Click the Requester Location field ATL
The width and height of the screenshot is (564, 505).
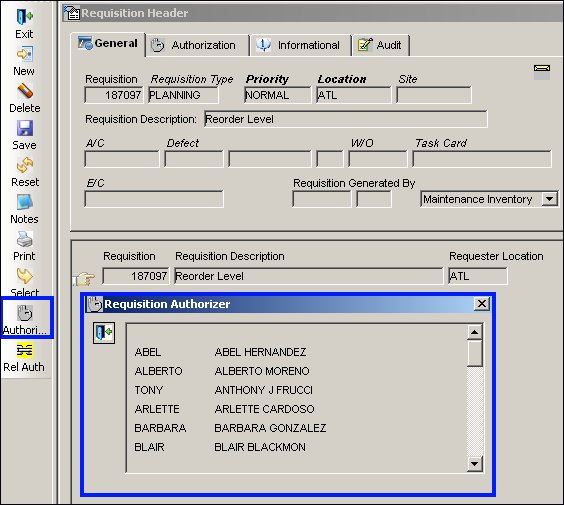478,276
